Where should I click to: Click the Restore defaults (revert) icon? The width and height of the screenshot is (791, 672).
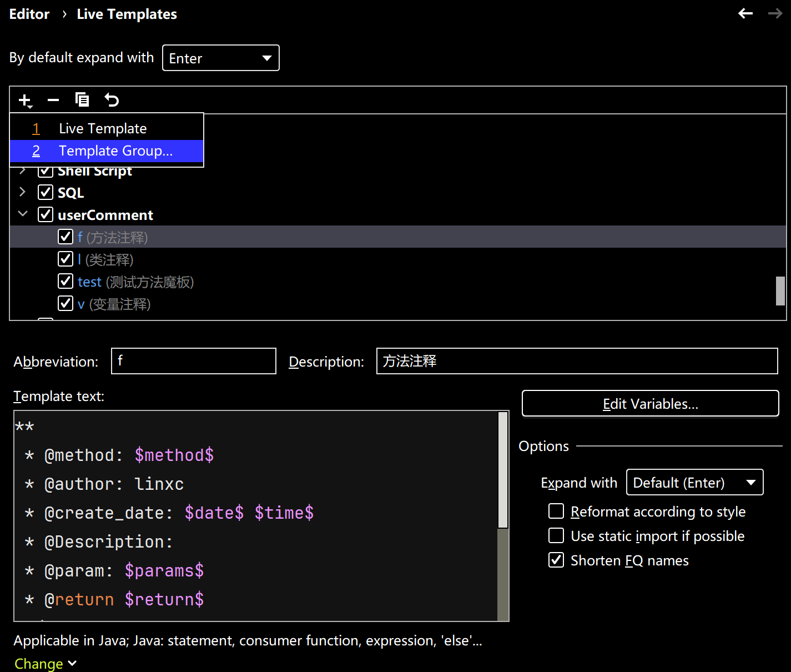[112, 100]
